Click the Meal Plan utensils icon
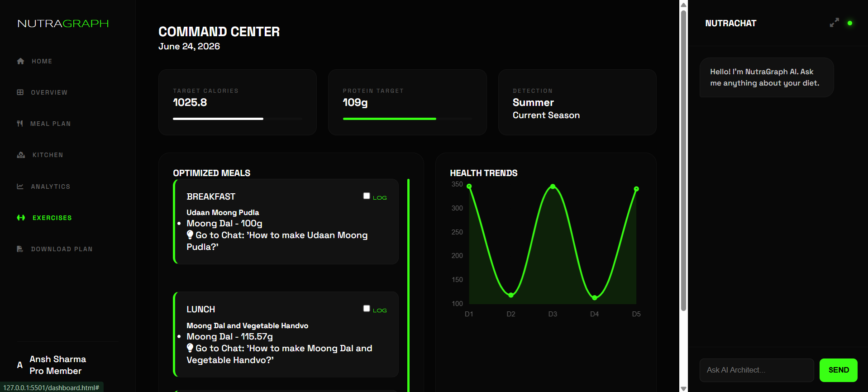868x392 pixels. tap(20, 124)
